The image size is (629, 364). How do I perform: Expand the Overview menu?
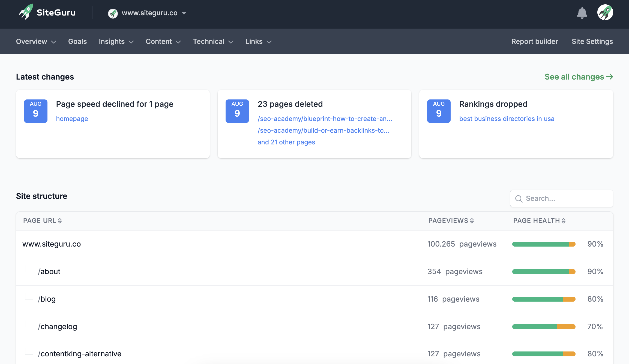[x=36, y=41]
